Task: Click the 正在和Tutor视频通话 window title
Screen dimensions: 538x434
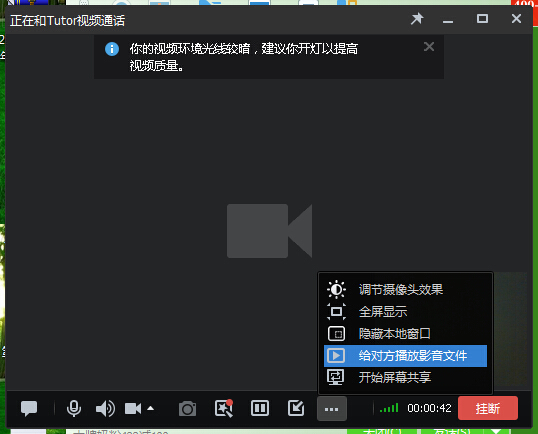Action: click(68, 21)
